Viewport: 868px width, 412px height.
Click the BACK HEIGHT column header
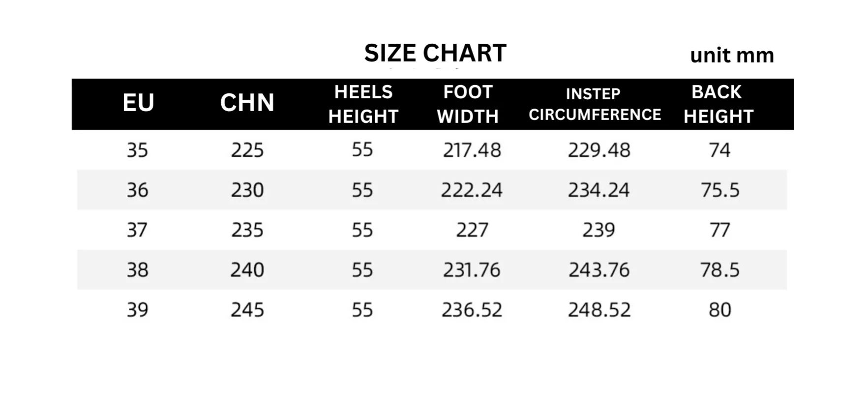click(718, 104)
